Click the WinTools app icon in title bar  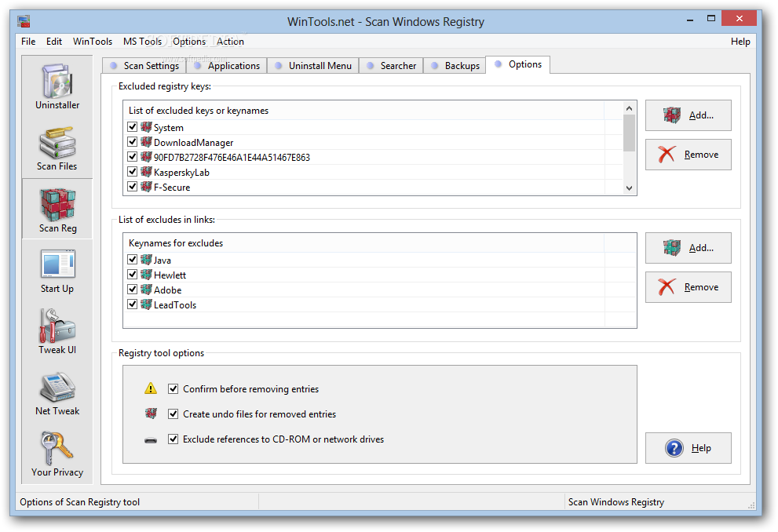[x=24, y=21]
